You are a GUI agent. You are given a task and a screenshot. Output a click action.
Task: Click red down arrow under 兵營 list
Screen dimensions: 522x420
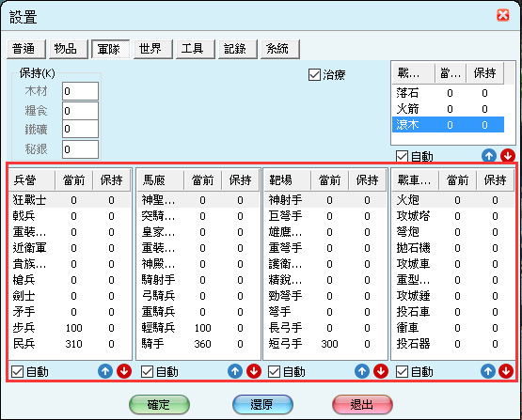pos(124,371)
